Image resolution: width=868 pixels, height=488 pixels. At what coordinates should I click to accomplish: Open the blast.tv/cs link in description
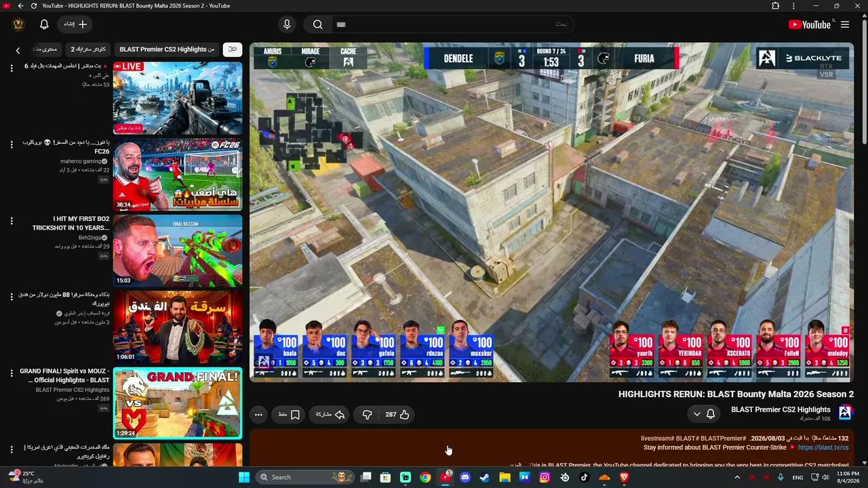point(823,448)
